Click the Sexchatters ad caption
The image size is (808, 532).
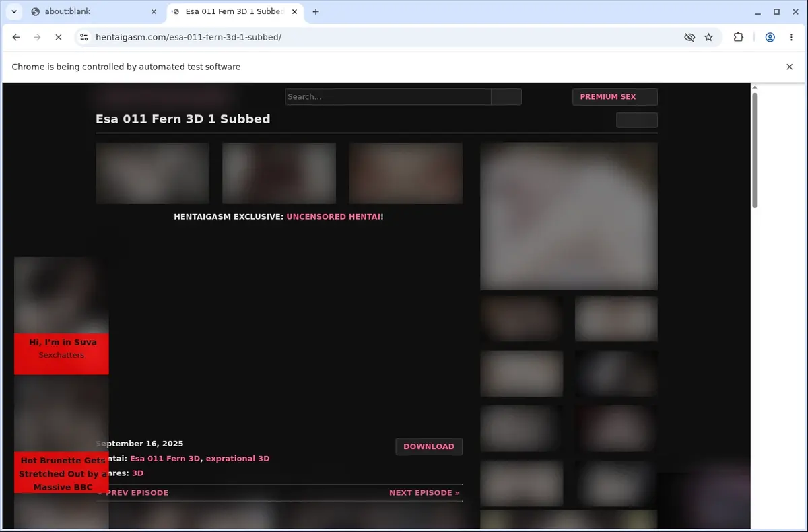61,355
